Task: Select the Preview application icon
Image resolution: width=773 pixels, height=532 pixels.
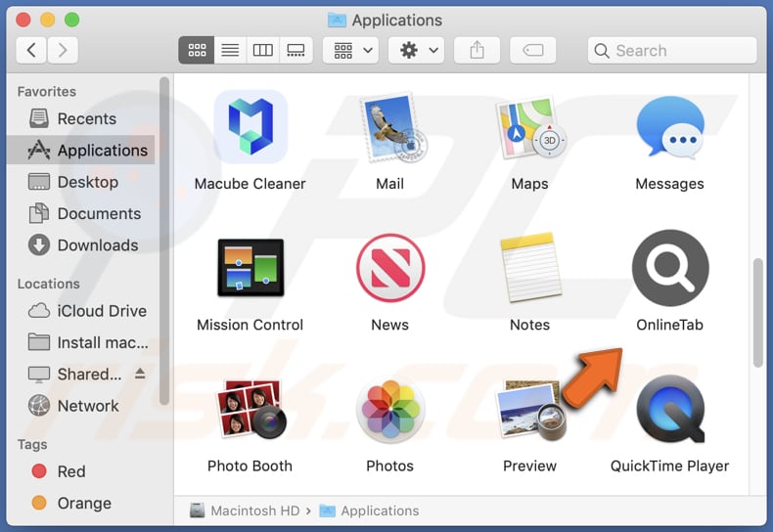Action: pyautogui.click(x=530, y=410)
